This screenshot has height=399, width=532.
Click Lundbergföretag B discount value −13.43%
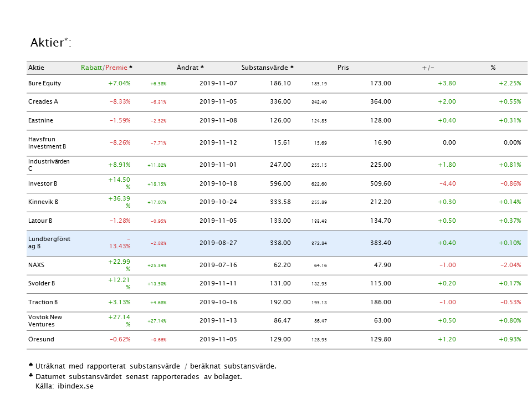120,243
